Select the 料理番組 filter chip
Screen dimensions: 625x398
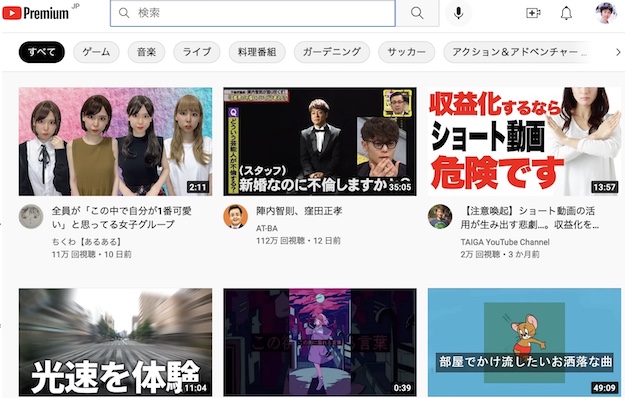(x=257, y=52)
